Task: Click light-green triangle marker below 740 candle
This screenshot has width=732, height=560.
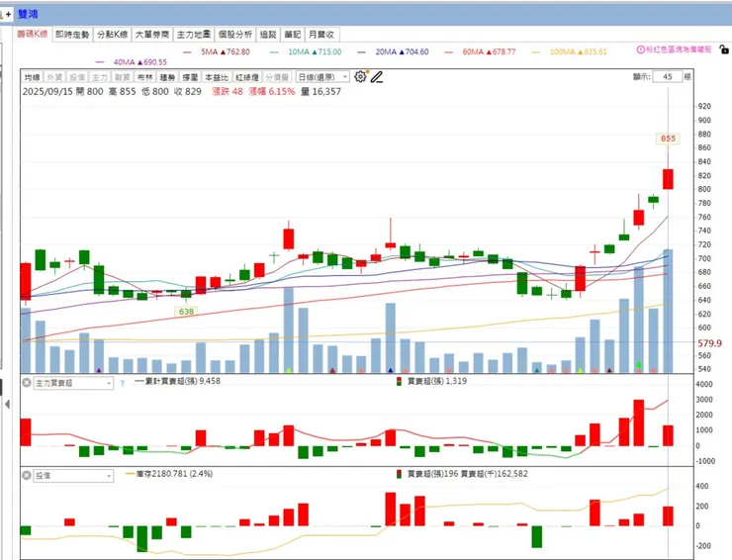Action: pyautogui.click(x=289, y=370)
